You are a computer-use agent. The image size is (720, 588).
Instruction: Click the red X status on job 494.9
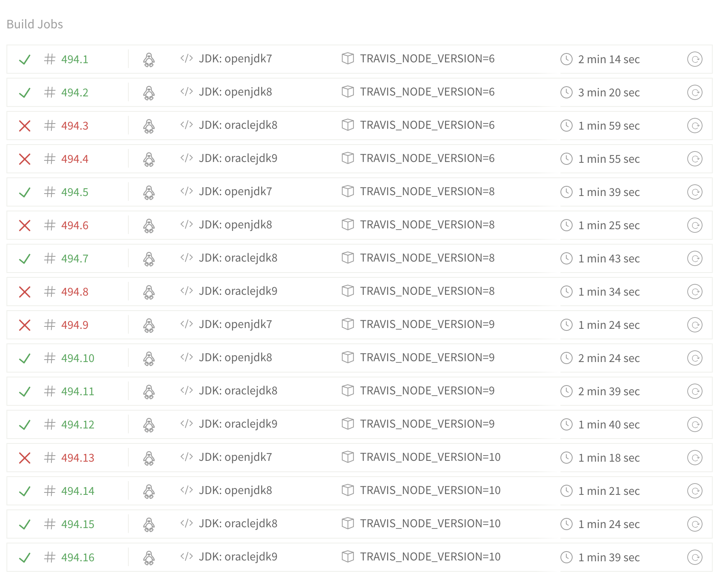pos(24,324)
